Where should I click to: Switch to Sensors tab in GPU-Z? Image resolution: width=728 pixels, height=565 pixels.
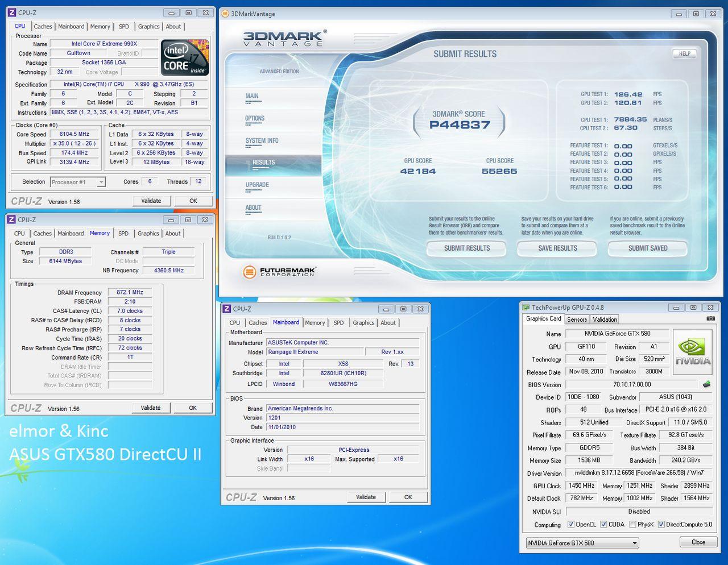pos(577,319)
